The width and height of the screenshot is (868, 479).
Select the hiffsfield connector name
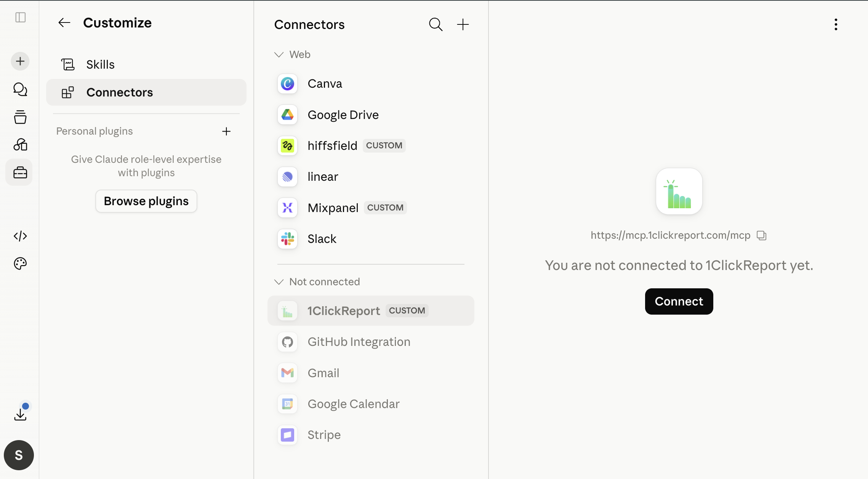pos(332,146)
